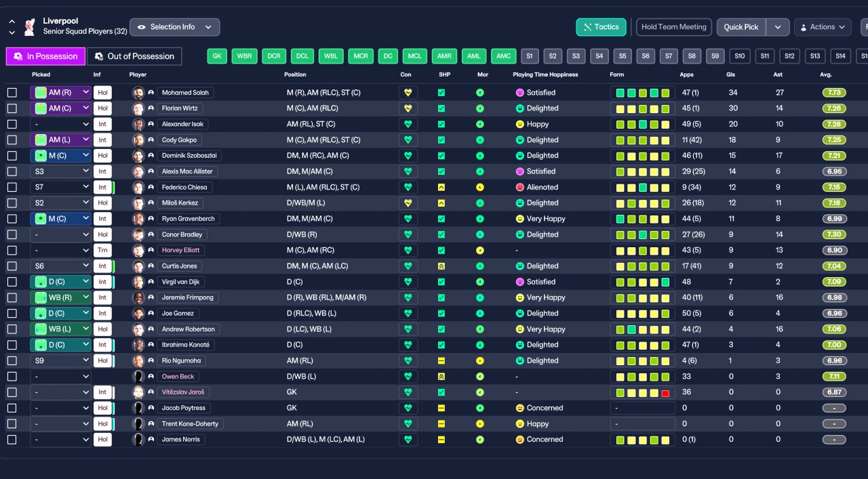Image resolution: width=868 pixels, height=479 pixels.
Task: Select the S10 substitute slot
Action: click(740, 56)
